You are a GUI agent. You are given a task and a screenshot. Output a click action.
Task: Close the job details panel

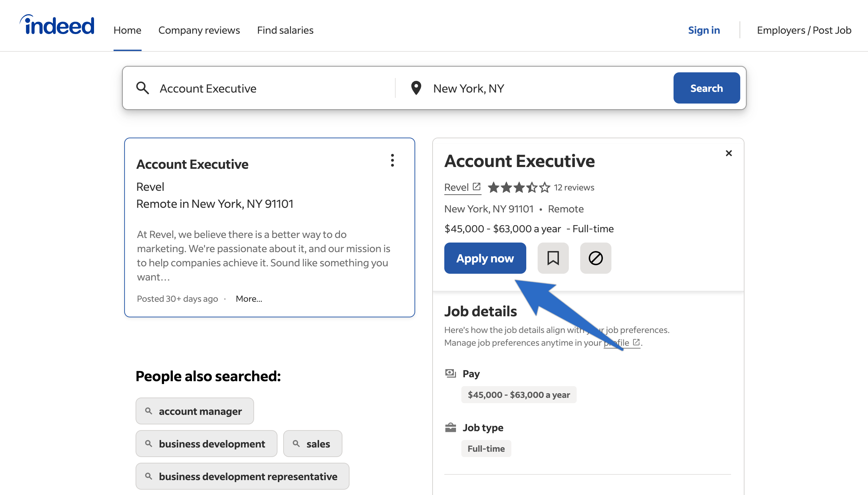coord(729,153)
